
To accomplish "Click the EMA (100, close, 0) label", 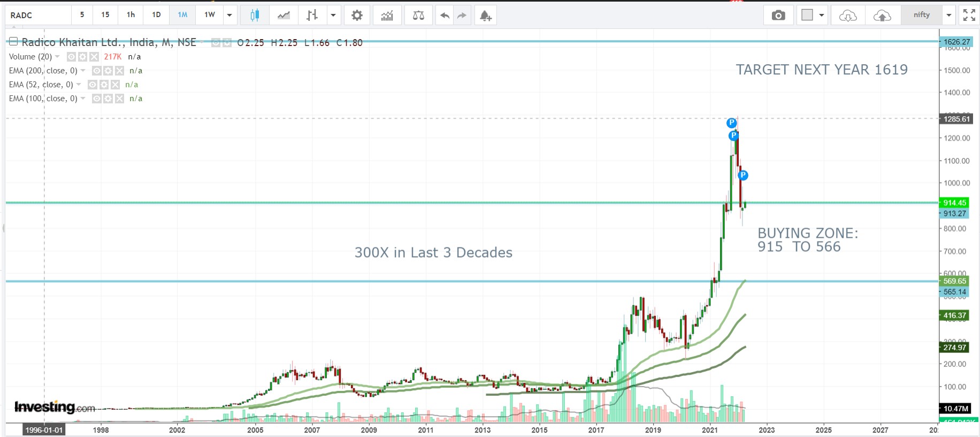I will click(43, 99).
